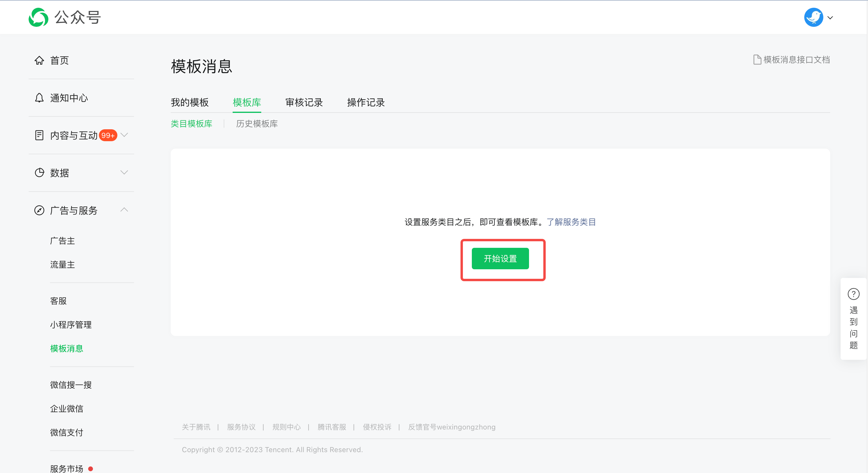Image resolution: width=868 pixels, height=473 pixels.
Task: Expand the 数据 section chevron
Action: tap(124, 172)
